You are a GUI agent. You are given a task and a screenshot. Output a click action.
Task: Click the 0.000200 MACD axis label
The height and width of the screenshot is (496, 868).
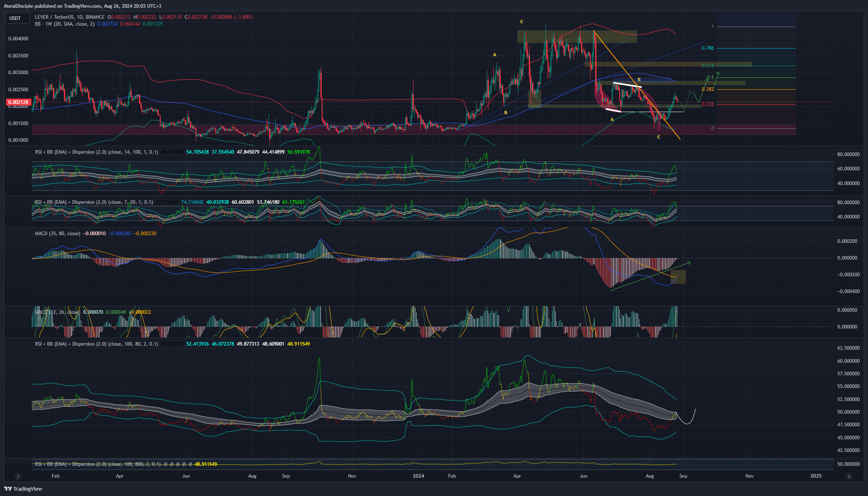(x=847, y=241)
